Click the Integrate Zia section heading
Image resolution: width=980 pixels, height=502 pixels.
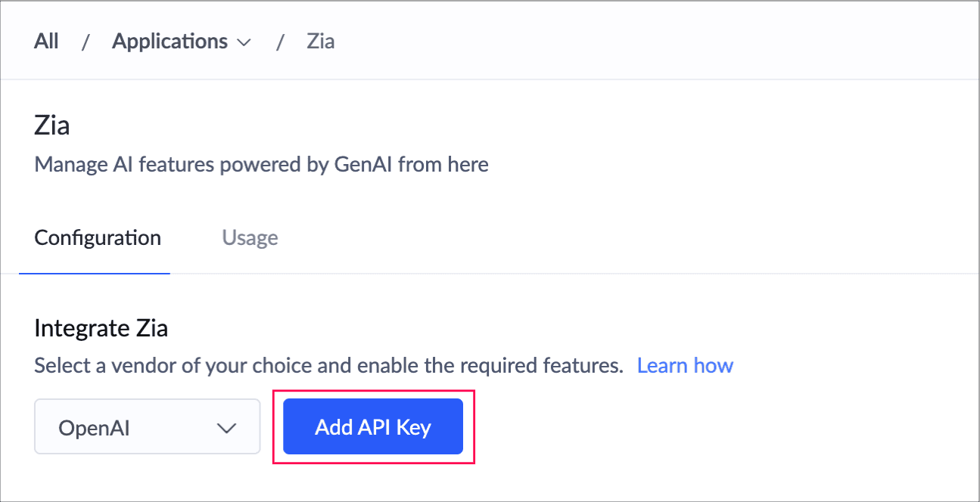[101, 328]
